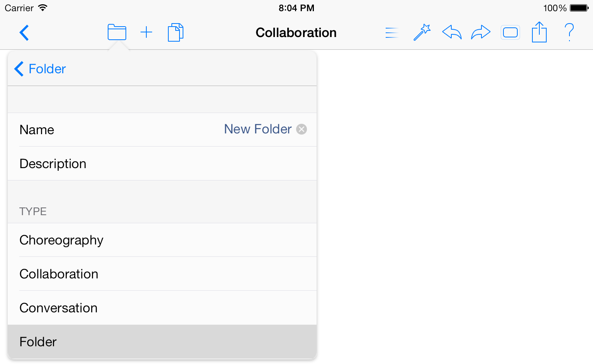This screenshot has height=364, width=593.
Task: Select the highlighted Folder type row
Action: tap(162, 342)
